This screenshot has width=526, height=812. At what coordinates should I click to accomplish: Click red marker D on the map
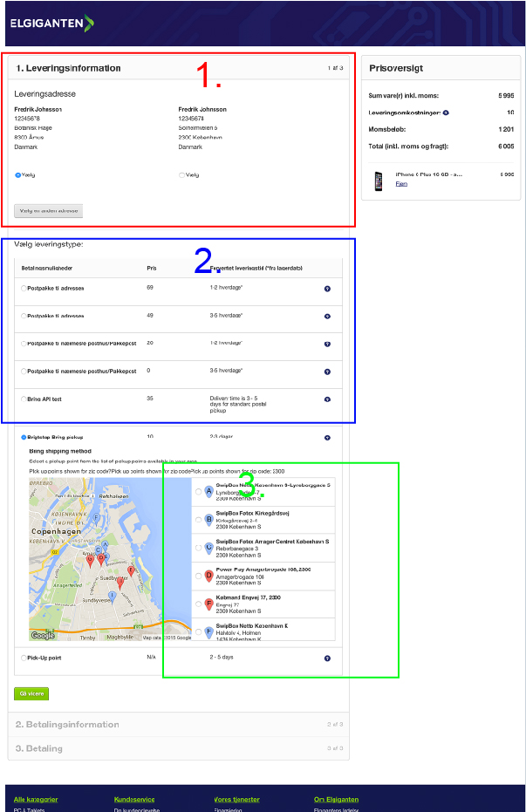101,560
